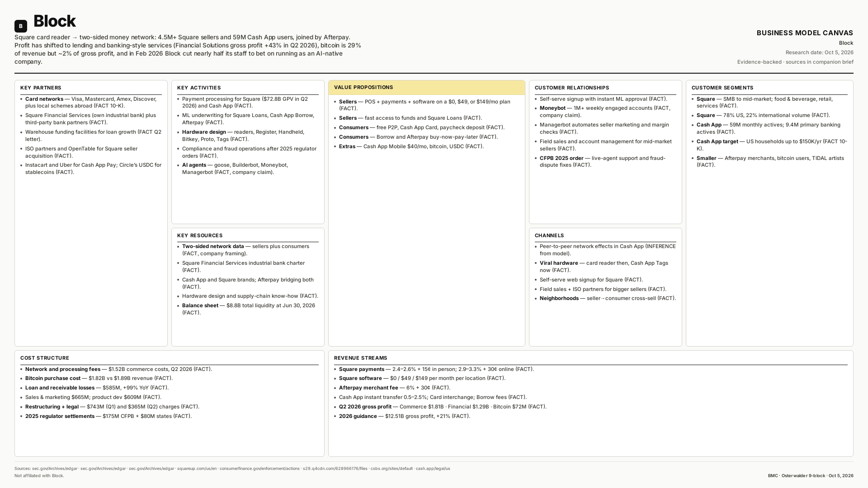Open the consumerfinance.gov enforcement source link
Image resolution: width=868 pixels, height=488 pixels.
259,469
